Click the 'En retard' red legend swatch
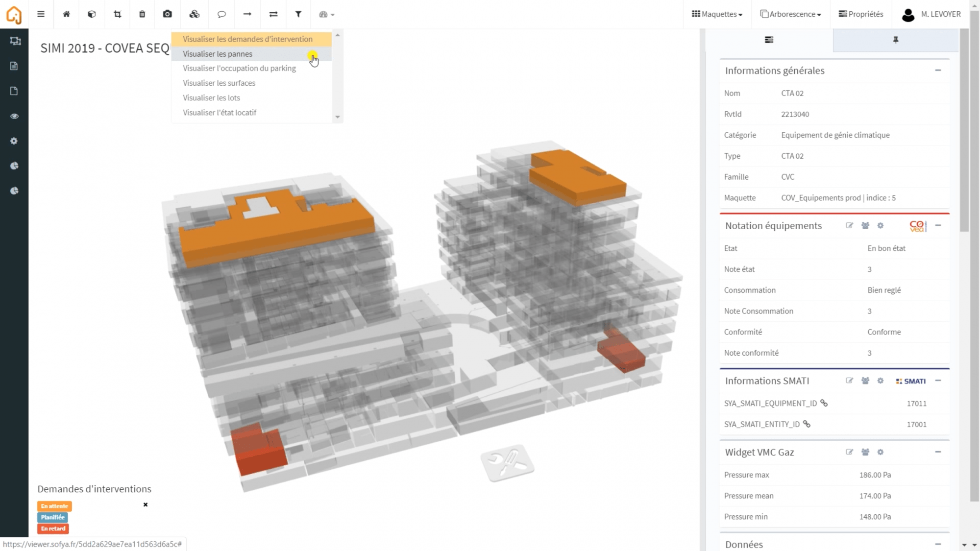Screen dimensions: 980x551 (x=53, y=528)
